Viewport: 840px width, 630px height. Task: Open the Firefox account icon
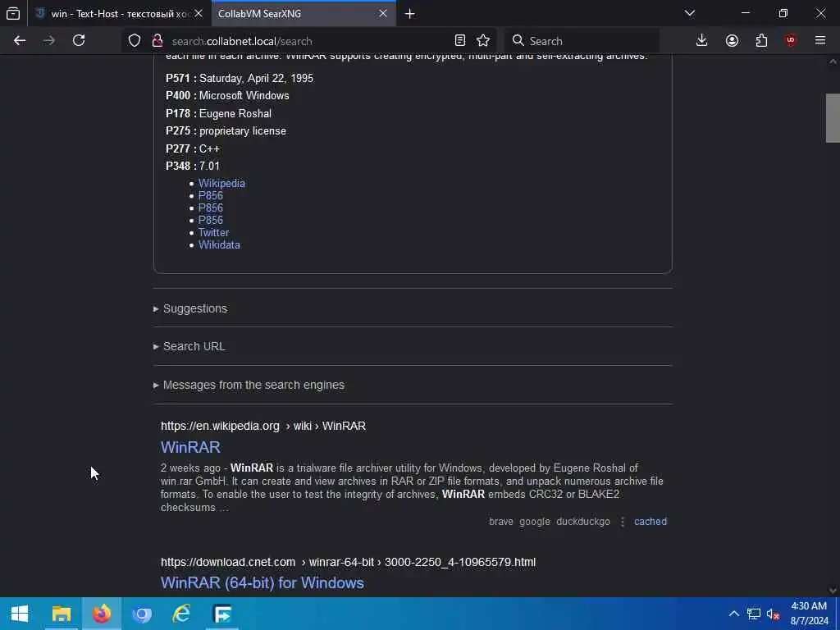pyautogui.click(x=732, y=41)
